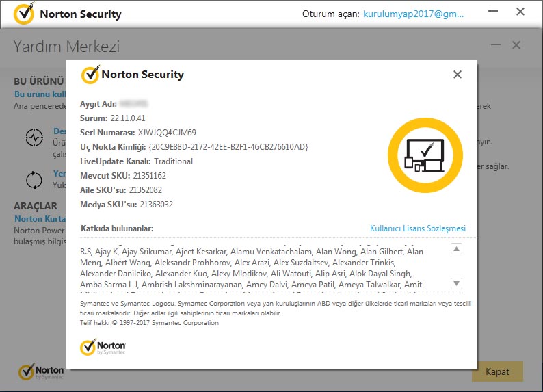Click the ARAÇLAR section heading
The width and height of the screenshot is (543, 392).
tap(36, 206)
